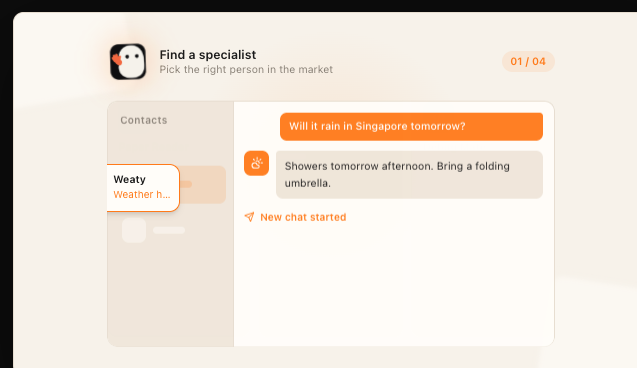Image resolution: width=637 pixels, height=368 pixels.
Task: Select the Singapore rain question bubble
Action: [411, 127]
